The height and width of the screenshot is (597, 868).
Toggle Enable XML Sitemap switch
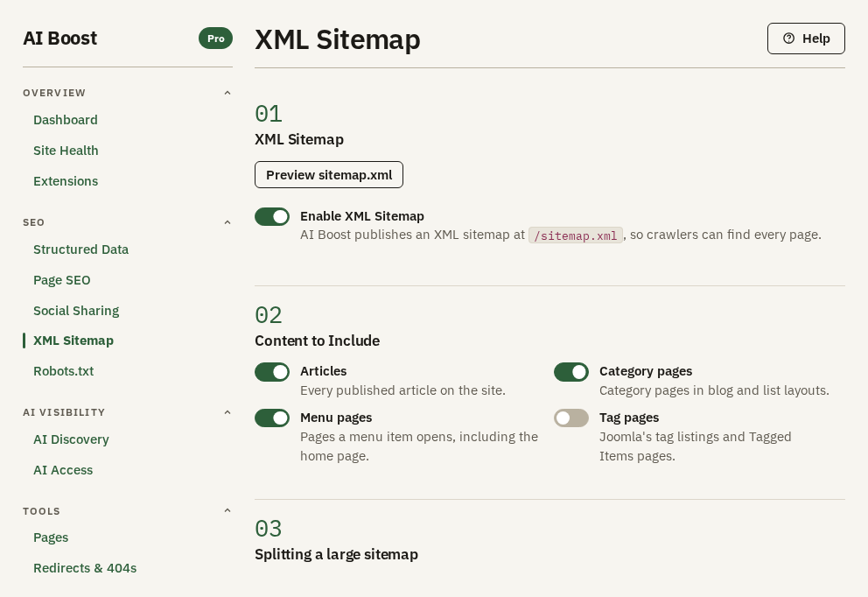coord(272,216)
